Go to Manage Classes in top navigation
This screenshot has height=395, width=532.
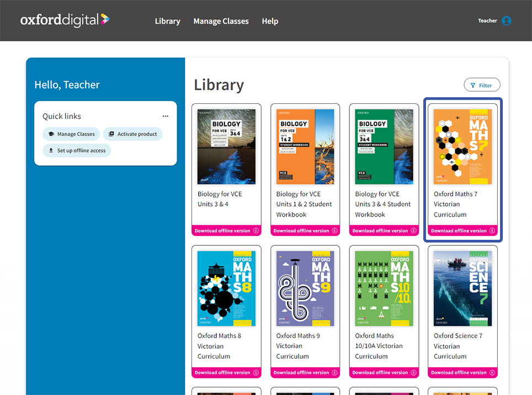(x=221, y=21)
